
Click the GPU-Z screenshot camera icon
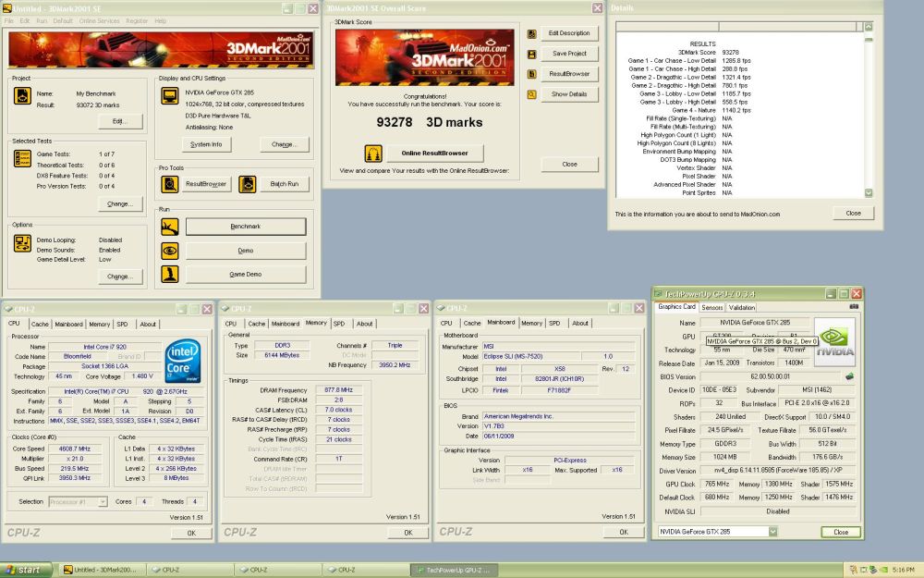pyautogui.click(x=854, y=307)
